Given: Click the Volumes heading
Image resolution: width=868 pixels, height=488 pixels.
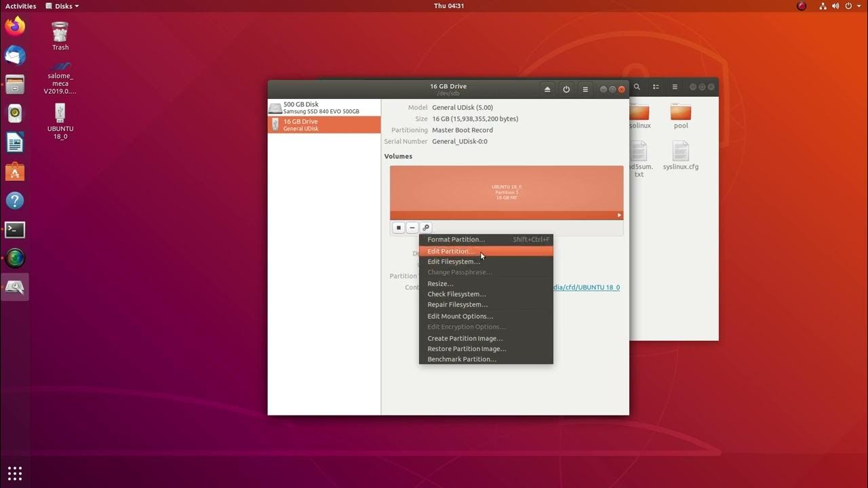Looking at the screenshot, I should 398,156.
